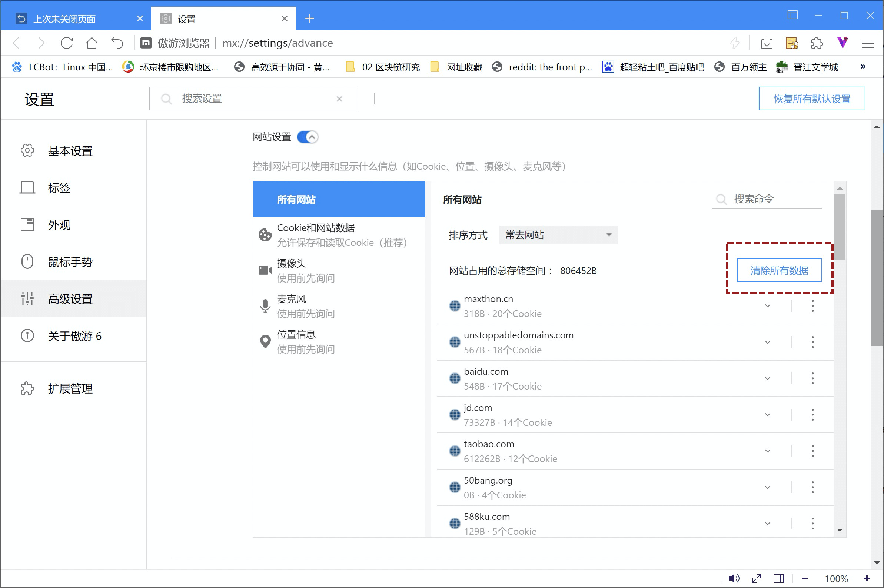
Task: Open more options for 588ku.com
Action: pos(813,523)
